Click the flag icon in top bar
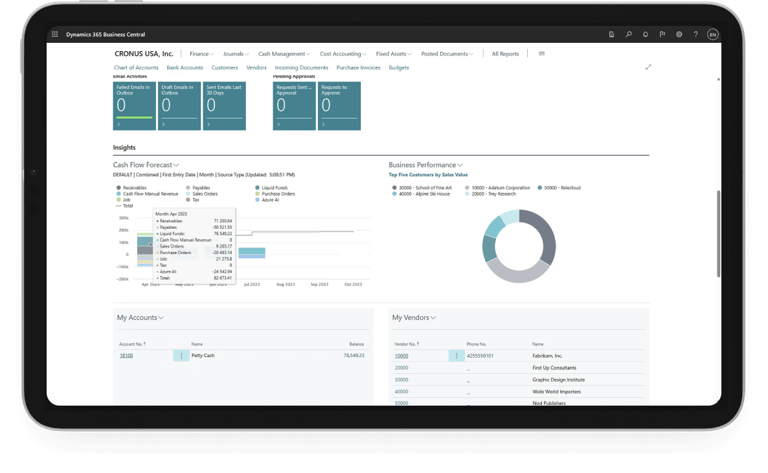This screenshot has width=768, height=473. click(x=662, y=34)
